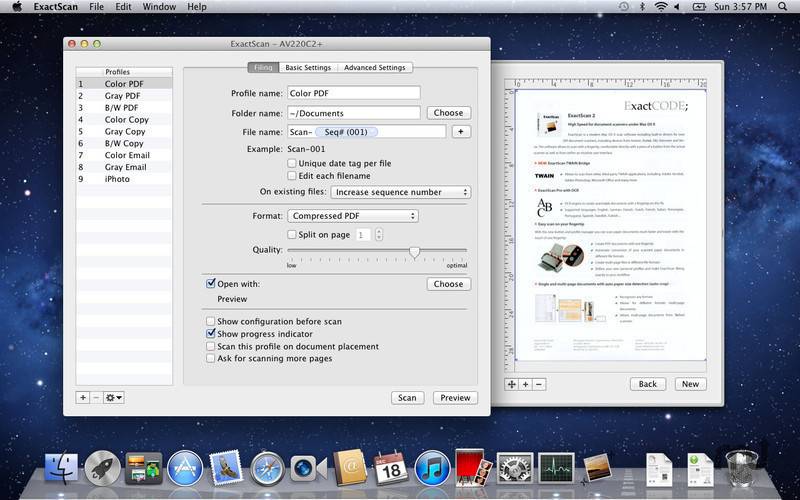Screen dimensions: 800x500
Task: Click the Quality slider handle
Action: (x=414, y=252)
